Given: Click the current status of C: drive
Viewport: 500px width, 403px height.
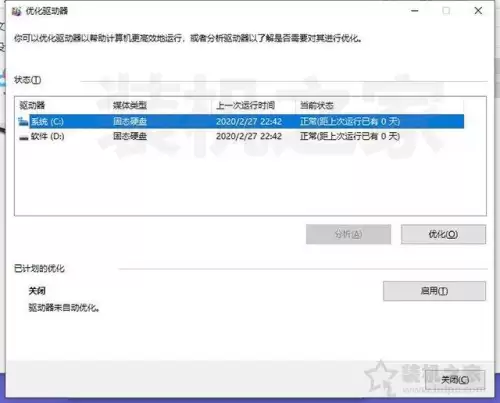Looking at the screenshot, I should click(350, 121).
